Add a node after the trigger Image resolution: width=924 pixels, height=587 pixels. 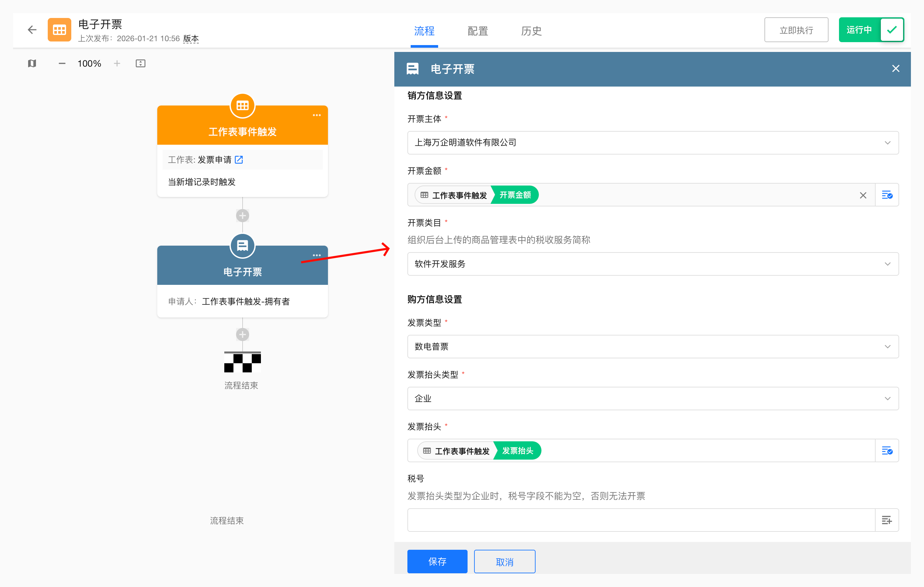point(243,216)
